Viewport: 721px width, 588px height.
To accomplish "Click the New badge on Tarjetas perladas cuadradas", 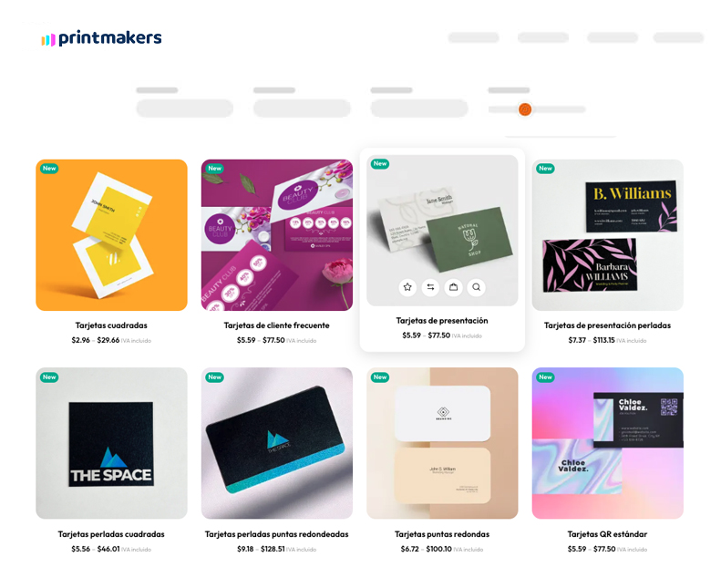I will click(x=49, y=377).
